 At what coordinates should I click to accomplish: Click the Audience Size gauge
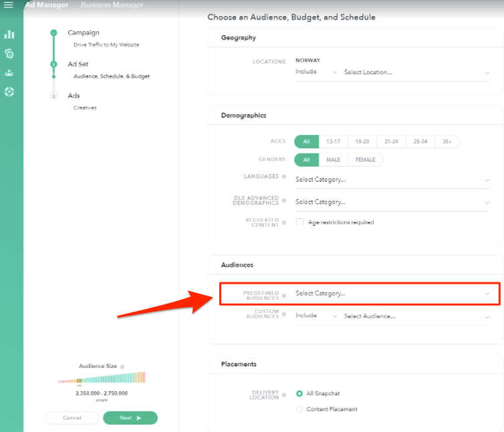pyautogui.click(x=102, y=379)
